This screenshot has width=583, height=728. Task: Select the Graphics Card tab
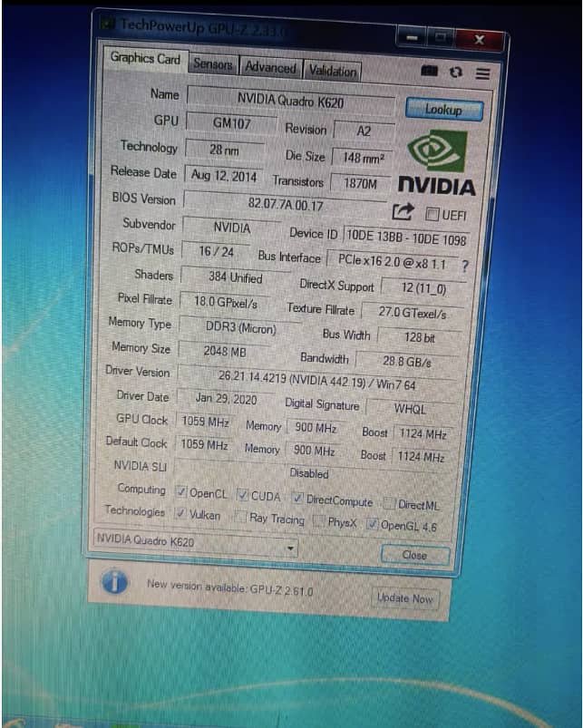(x=145, y=59)
